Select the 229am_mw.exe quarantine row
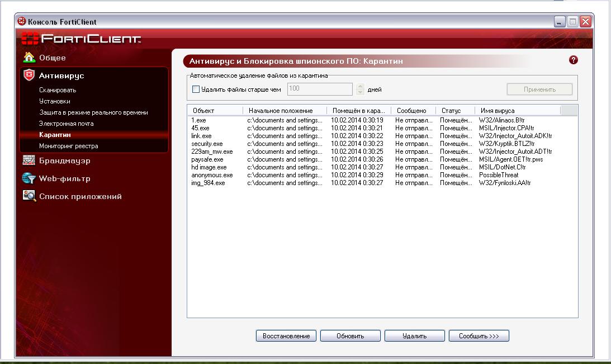611x364 pixels. [x=374, y=152]
